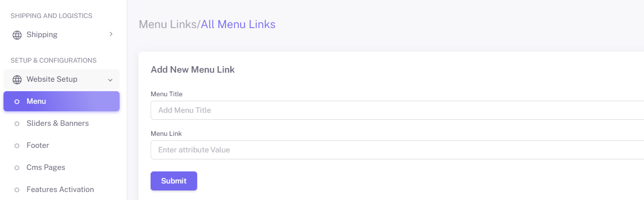Click the circle bullet next to Features Activation
The width and height of the screenshot is (644, 200).
point(17,190)
